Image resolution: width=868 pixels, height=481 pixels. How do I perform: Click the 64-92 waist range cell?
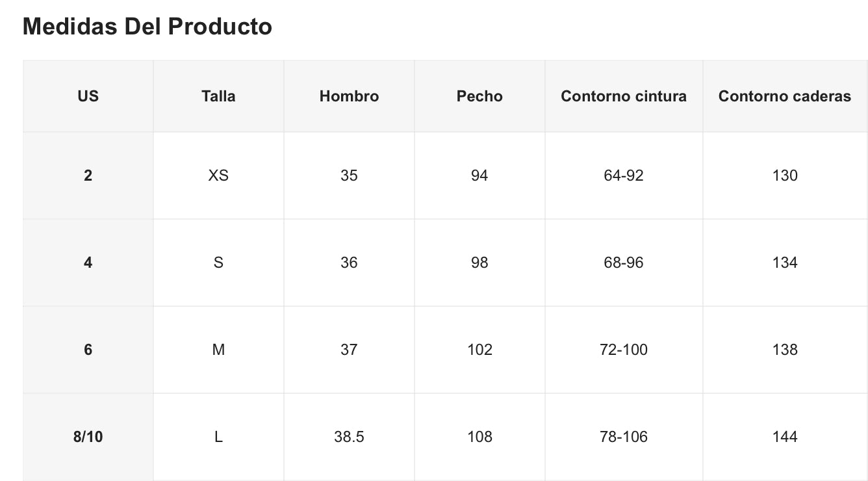(x=624, y=175)
